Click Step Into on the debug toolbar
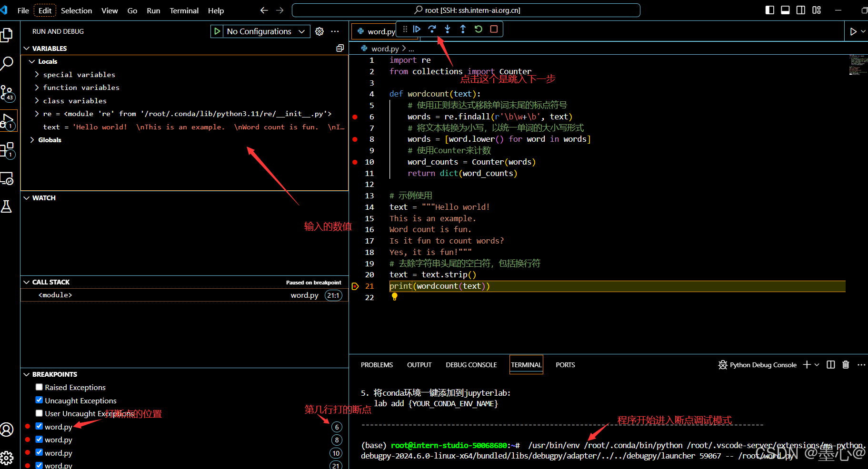This screenshot has height=469, width=868. (x=448, y=29)
